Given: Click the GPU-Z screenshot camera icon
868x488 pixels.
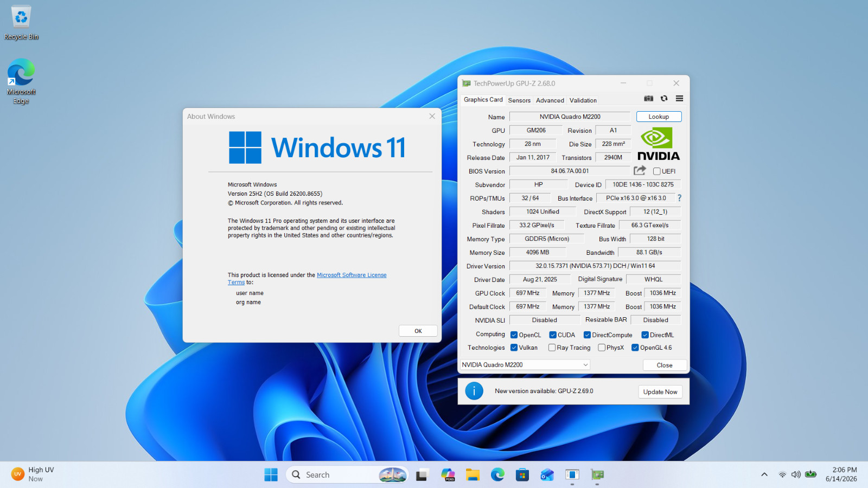Looking at the screenshot, I should [648, 99].
